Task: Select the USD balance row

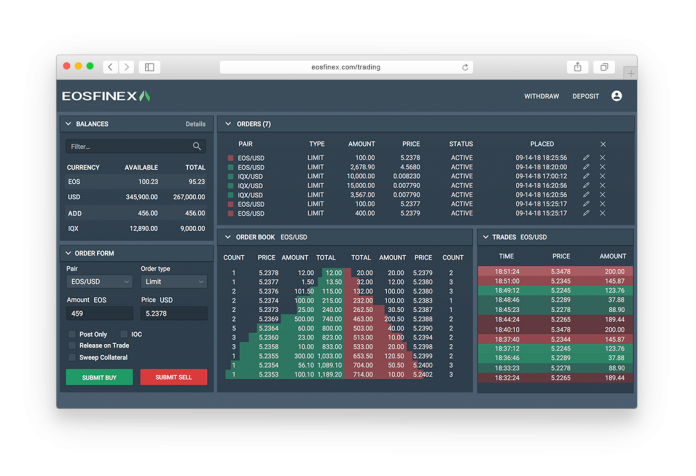Action: pos(136,197)
